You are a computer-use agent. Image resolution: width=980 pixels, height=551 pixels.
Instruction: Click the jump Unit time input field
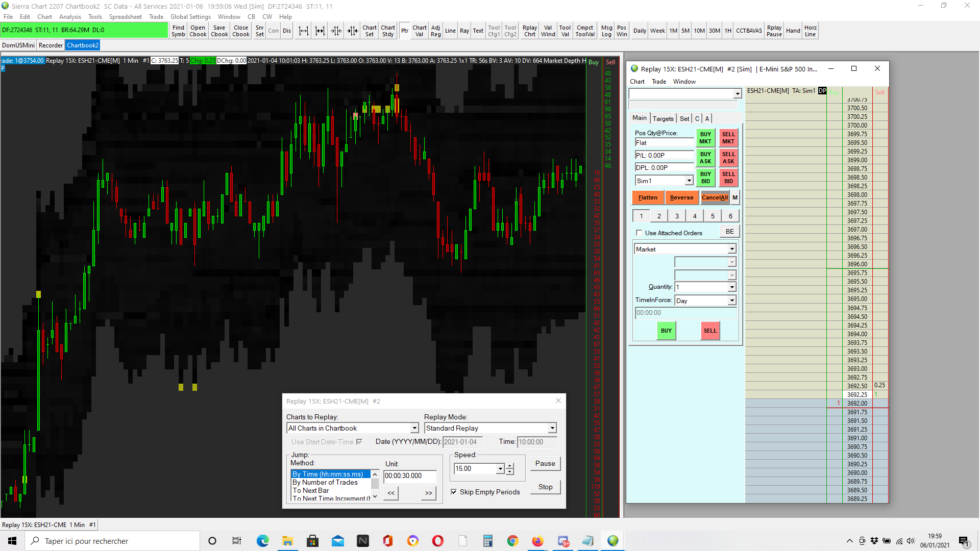tap(410, 475)
